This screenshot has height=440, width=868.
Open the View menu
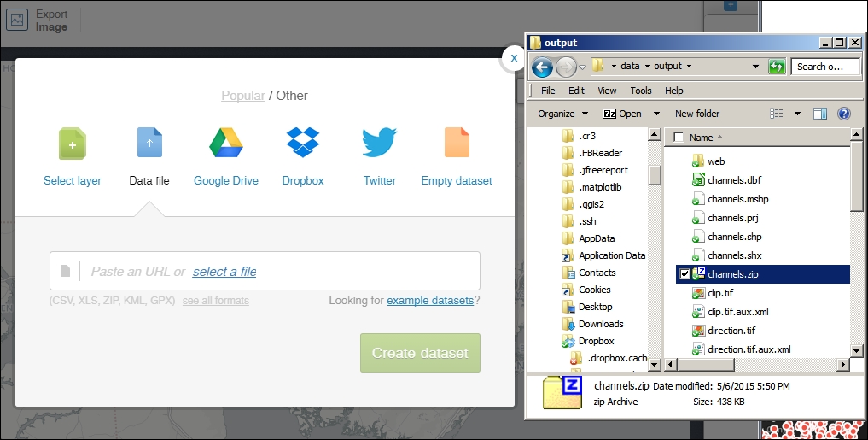click(x=607, y=91)
